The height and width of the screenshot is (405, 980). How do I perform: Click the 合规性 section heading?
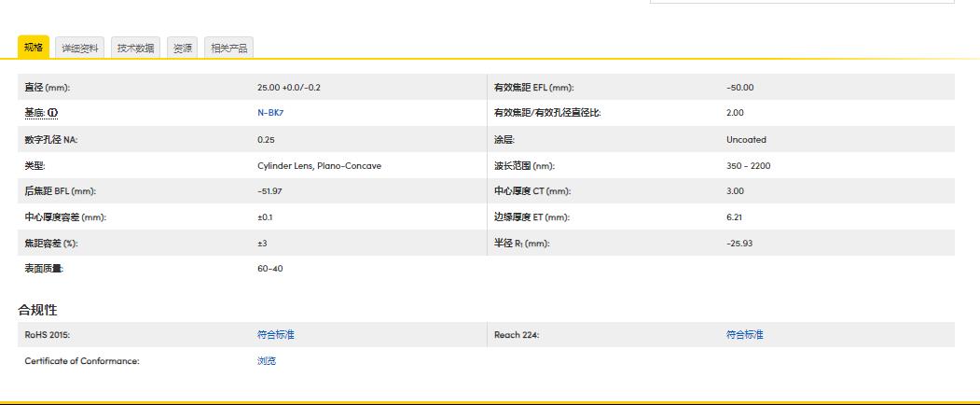pos(37,310)
